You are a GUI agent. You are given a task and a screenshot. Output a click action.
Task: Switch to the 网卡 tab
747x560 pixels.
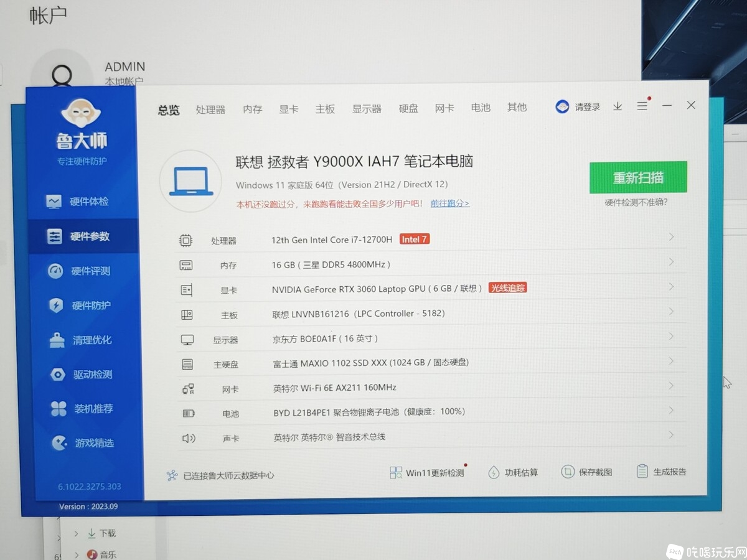[x=444, y=108]
